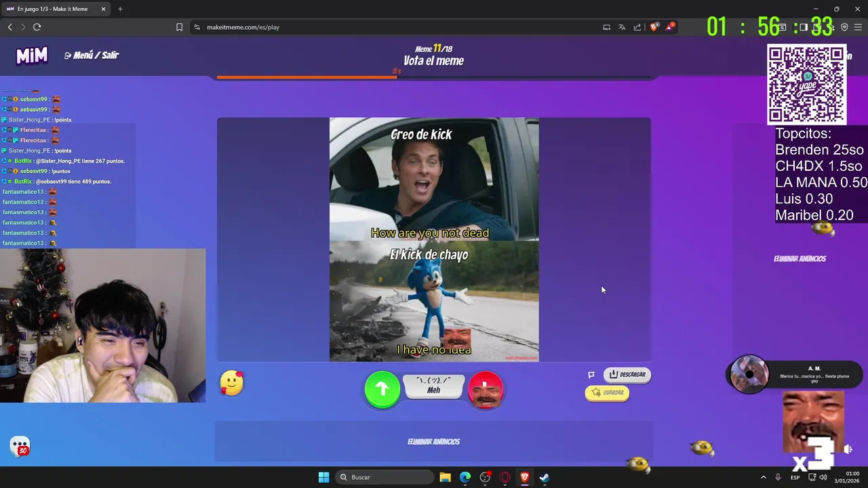Screen dimensions: 868x488
Task: Open Menú / Salir
Action: 92,56
